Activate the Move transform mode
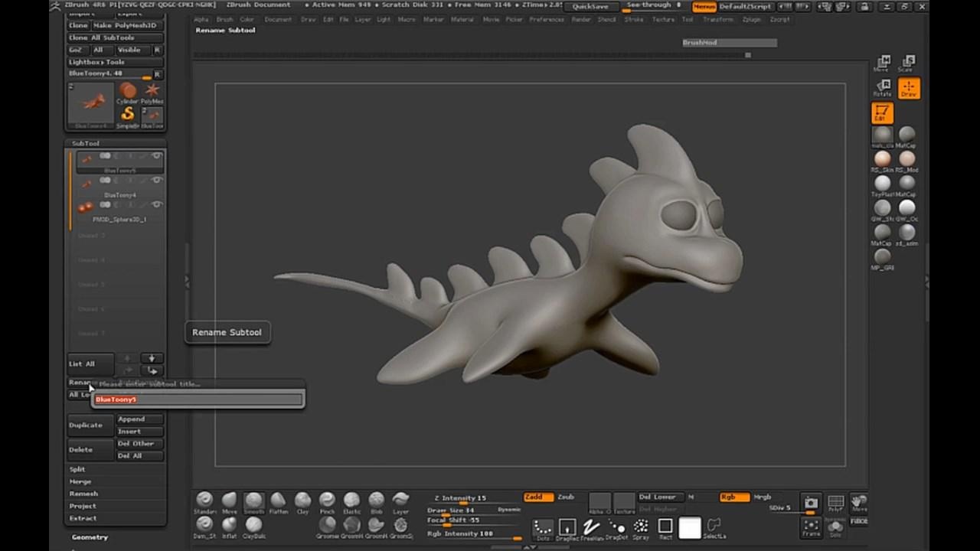The height and width of the screenshot is (551, 980). point(883,64)
